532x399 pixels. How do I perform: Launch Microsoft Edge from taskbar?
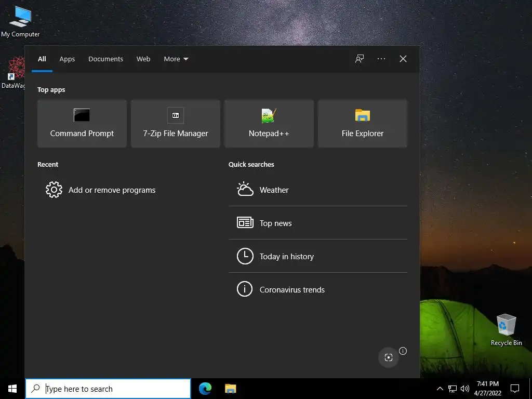pyautogui.click(x=205, y=389)
